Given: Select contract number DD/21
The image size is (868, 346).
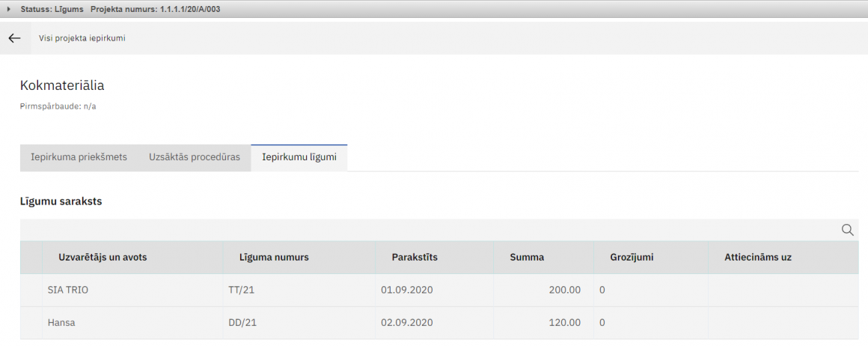Looking at the screenshot, I should point(242,323).
